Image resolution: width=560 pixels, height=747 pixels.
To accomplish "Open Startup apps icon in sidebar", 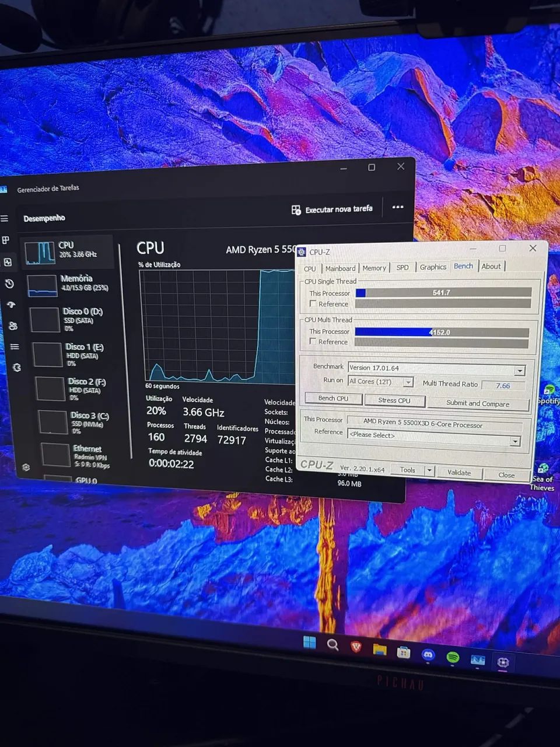I will [x=11, y=305].
